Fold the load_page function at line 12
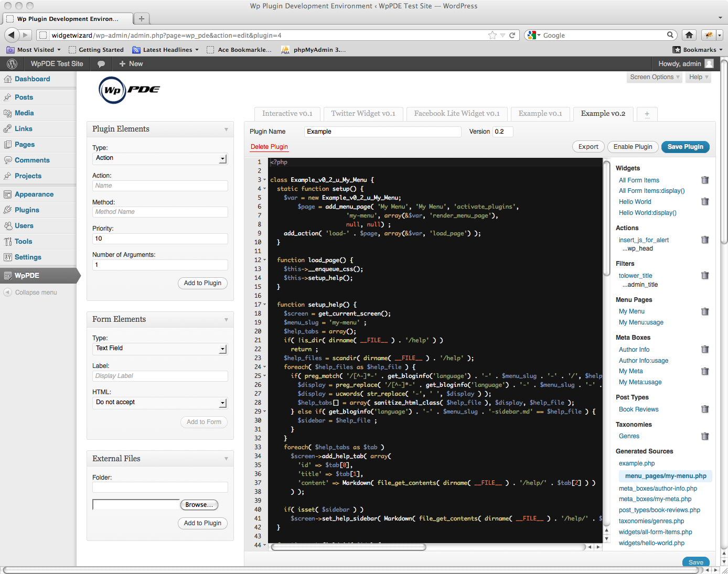728x574 pixels. tap(264, 260)
